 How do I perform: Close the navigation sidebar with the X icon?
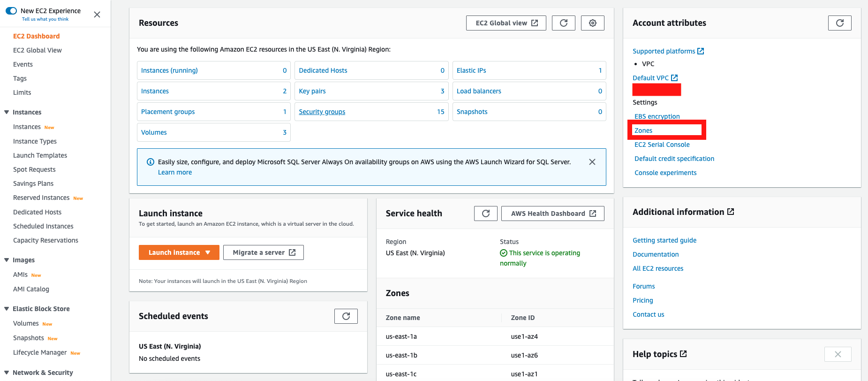tap(97, 15)
